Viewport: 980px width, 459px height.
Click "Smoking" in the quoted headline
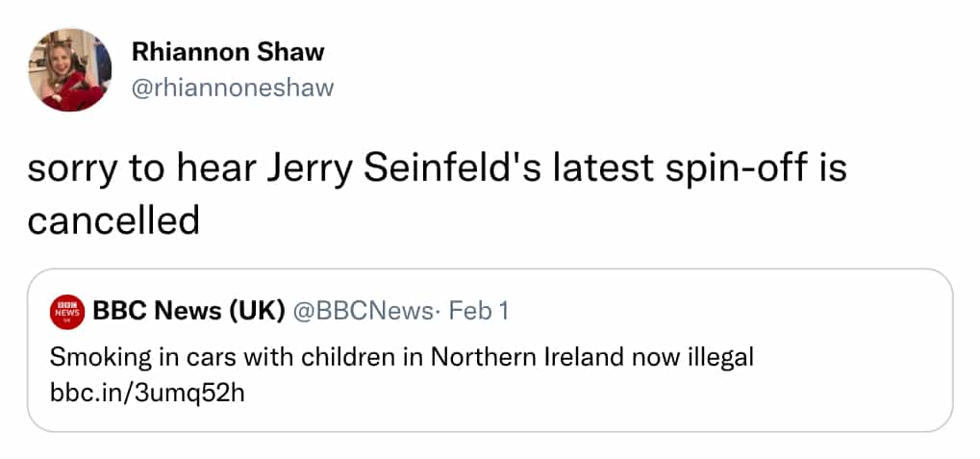coord(93,357)
